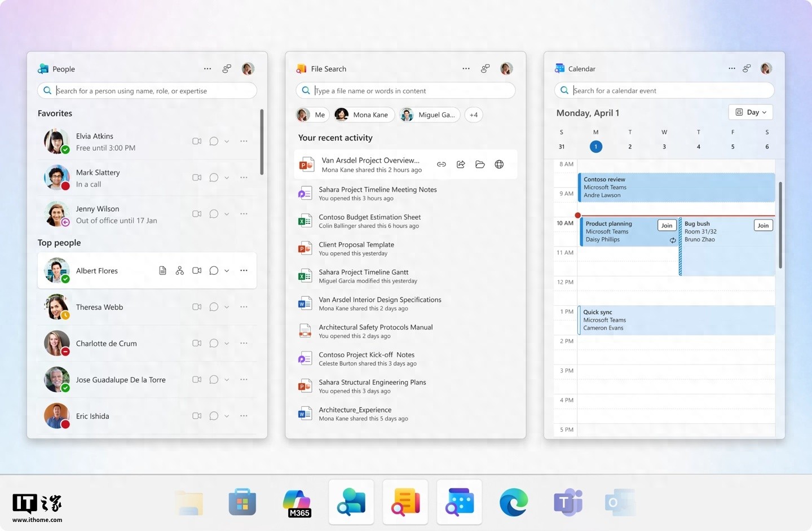Join the Bug bush meeting
The height and width of the screenshot is (531, 812).
point(763,225)
